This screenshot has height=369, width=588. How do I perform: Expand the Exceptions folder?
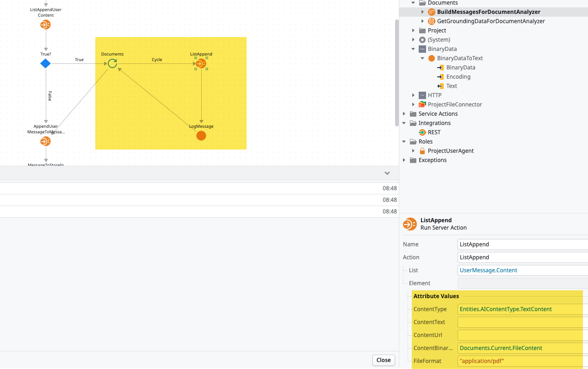click(404, 160)
